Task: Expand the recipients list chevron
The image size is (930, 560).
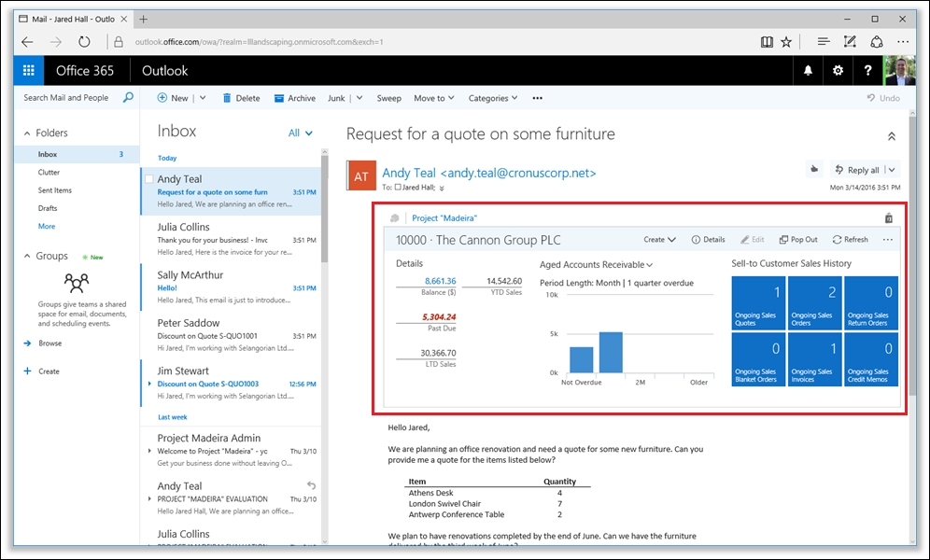Action: point(442,188)
